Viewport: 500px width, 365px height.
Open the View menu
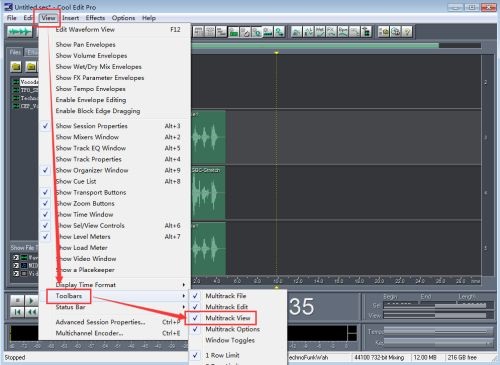tap(48, 18)
